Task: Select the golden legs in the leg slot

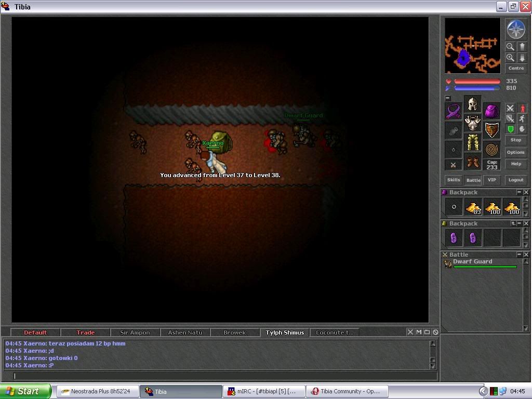Action: point(473,142)
